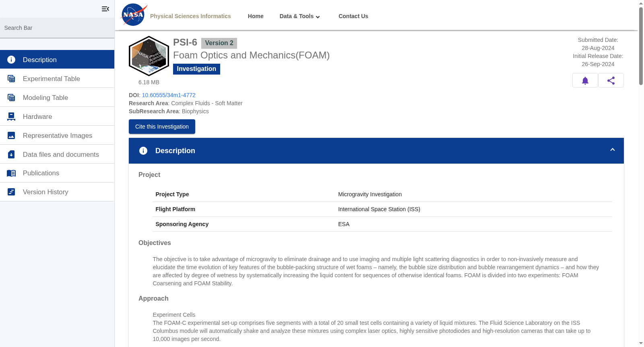Select Modeling Table in the sidebar
The width and height of the screenshot is (644, 347).
click(x=57, y=98)
